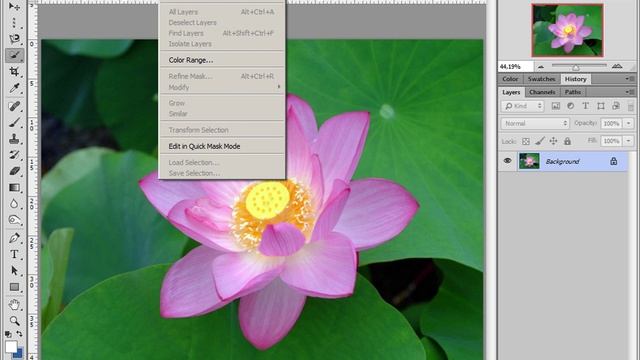Click the Background layer lock icon
This screenshot has height=360, width=640.
(x=613, y=161)
